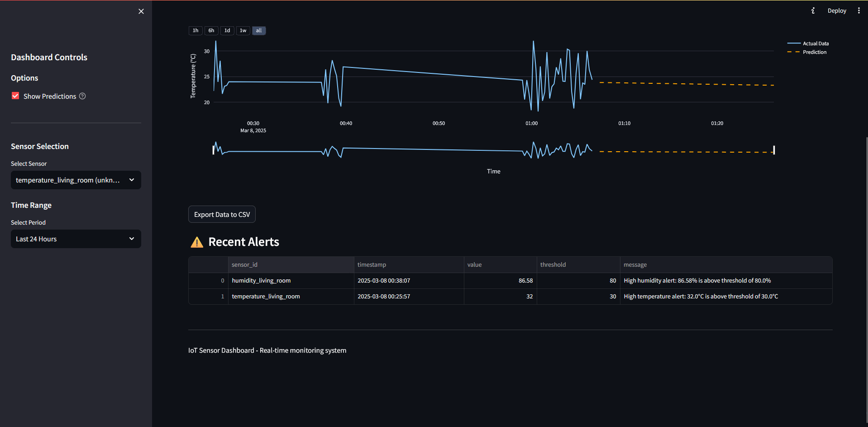Click the help icon next to Show Predictions
868x427 pixels.
point(82,96)
